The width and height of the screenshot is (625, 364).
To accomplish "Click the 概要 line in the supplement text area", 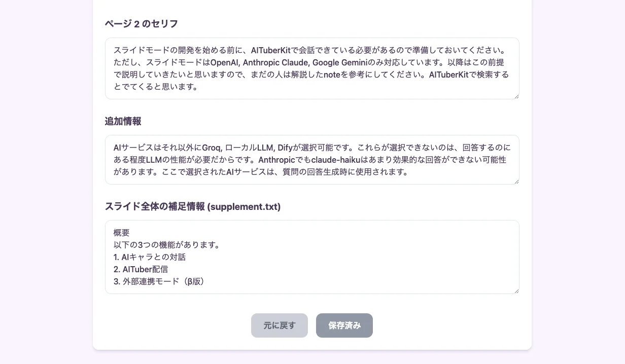I will [x=121, y=233].
